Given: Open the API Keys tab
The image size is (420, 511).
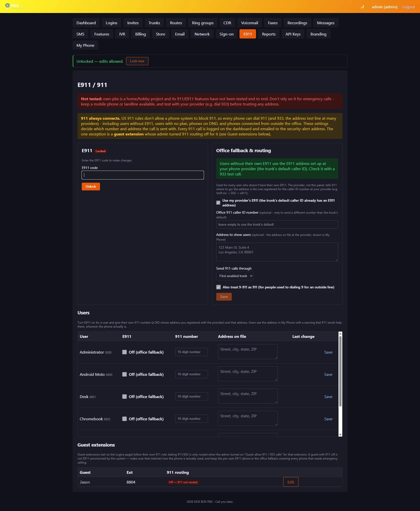Looking at the screenshot, I should [293, 34].
